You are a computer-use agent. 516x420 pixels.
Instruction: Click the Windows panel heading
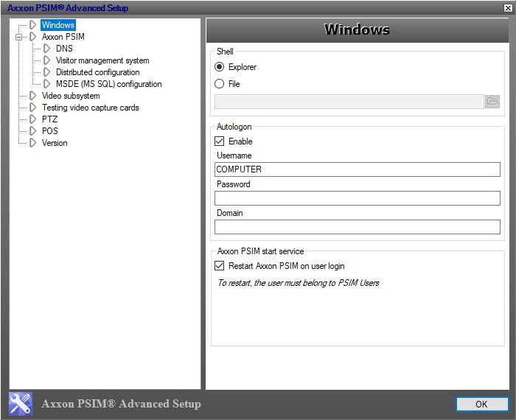pos(357,29)
